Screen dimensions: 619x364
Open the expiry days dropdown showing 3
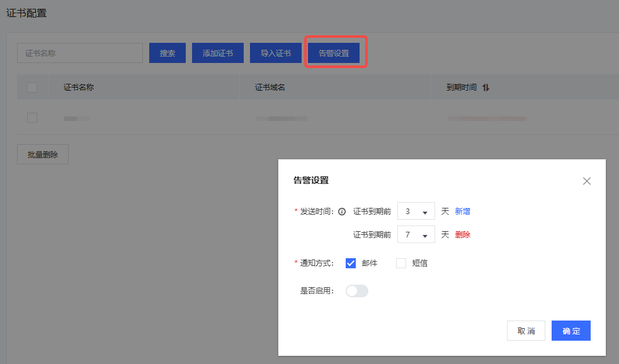tap(416, 211)
